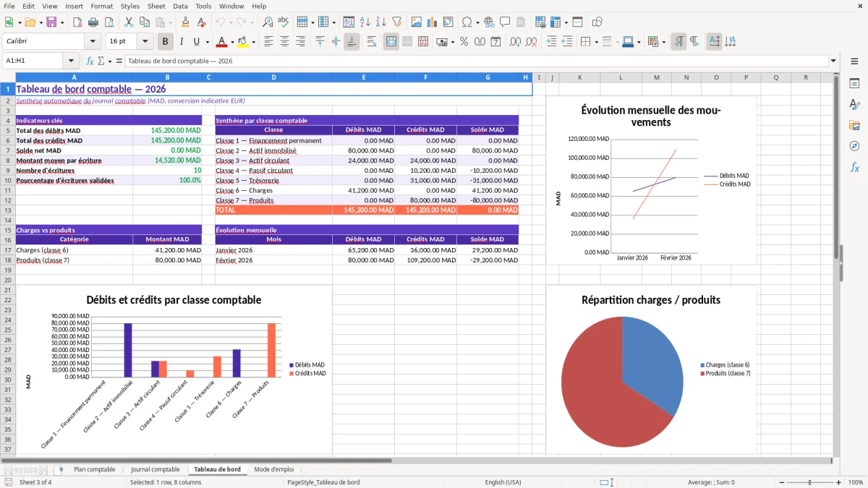This screenshot has width=868, height=488.
Task: Insert a comment
Action: (505, 22)
